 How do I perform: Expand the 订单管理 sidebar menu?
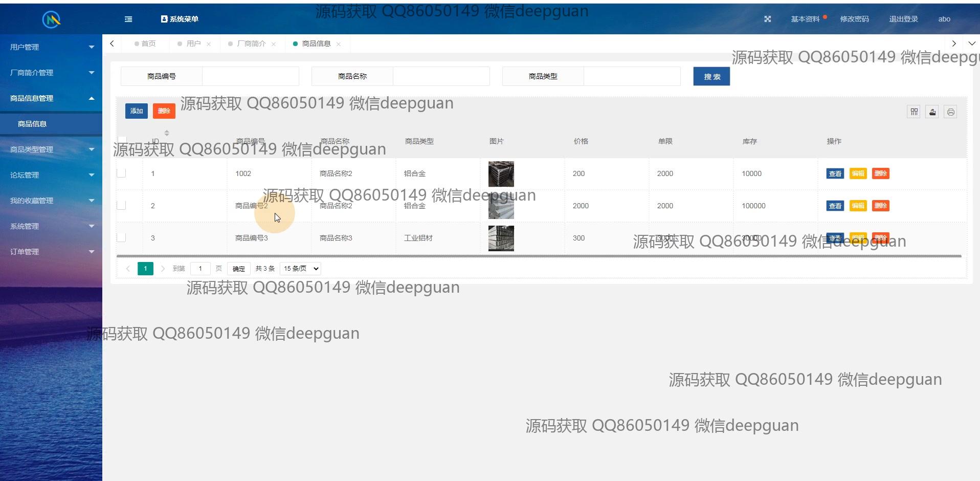(x=51, y=252)
